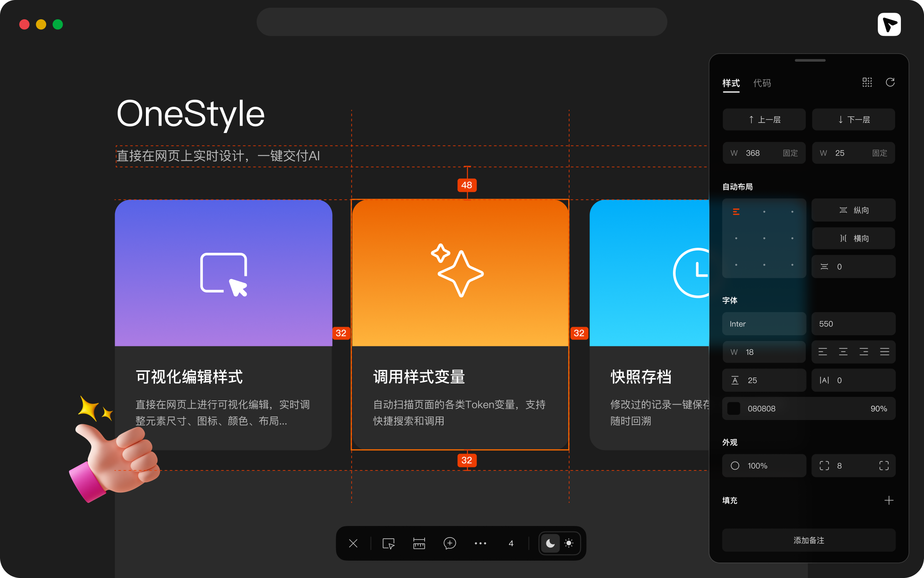Switch to dark mode with moon icon
Image resolution: width=924 pixels, height=578 pixels.
(x=550, y=543)
